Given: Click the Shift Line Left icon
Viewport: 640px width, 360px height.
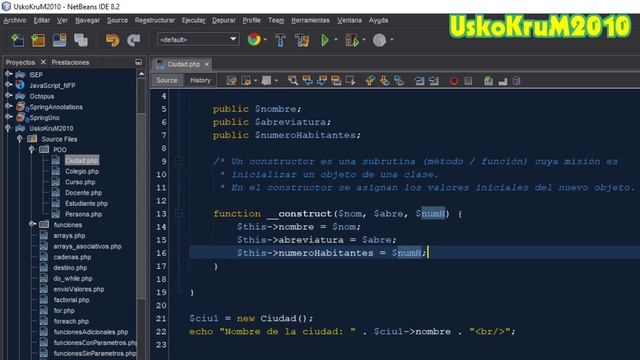Looking at the screenshot, I should click(x=419, y=80).
